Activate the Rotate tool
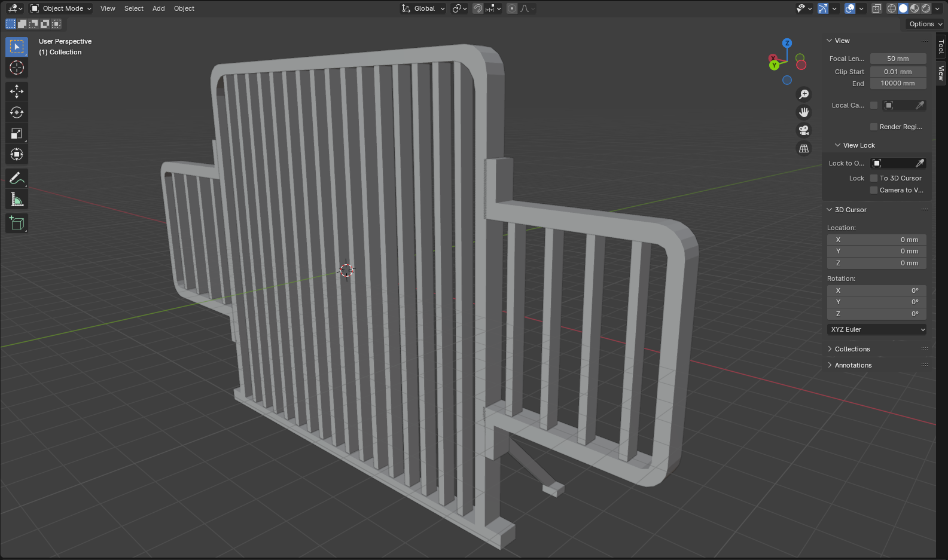Image resolution: width=948 pixels, height=560 pixels. pyautogui.click(x=17, y=112)
